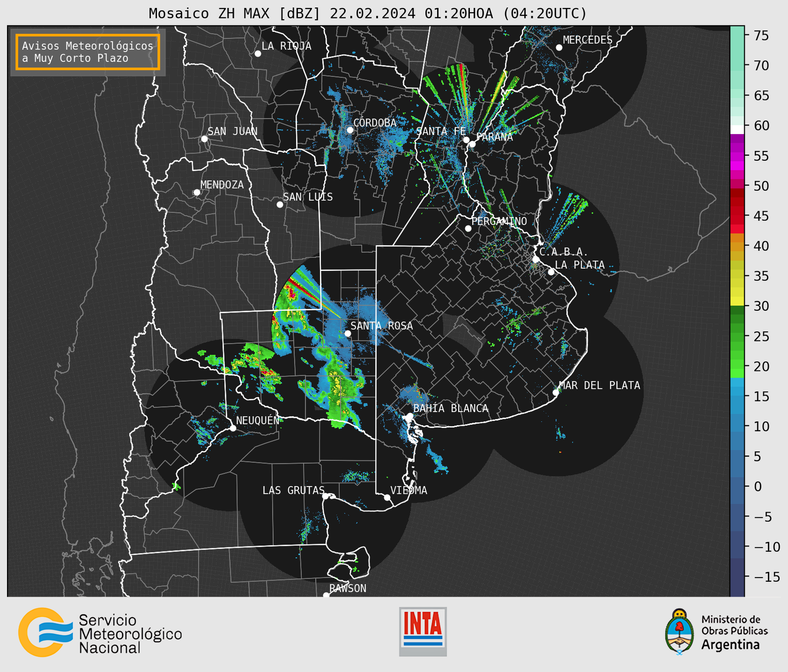Click the red INTA logo

point(423,631)
